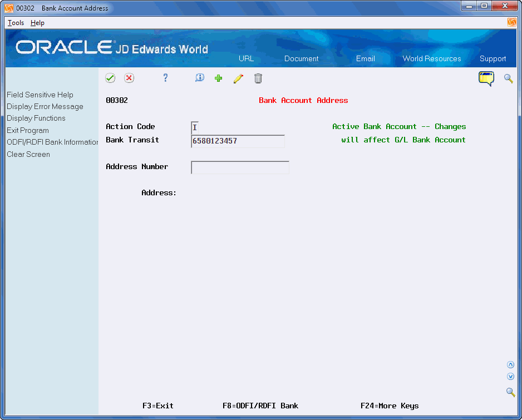Click the red X cancel icon
522x420 pixels.
coord(129,78)
